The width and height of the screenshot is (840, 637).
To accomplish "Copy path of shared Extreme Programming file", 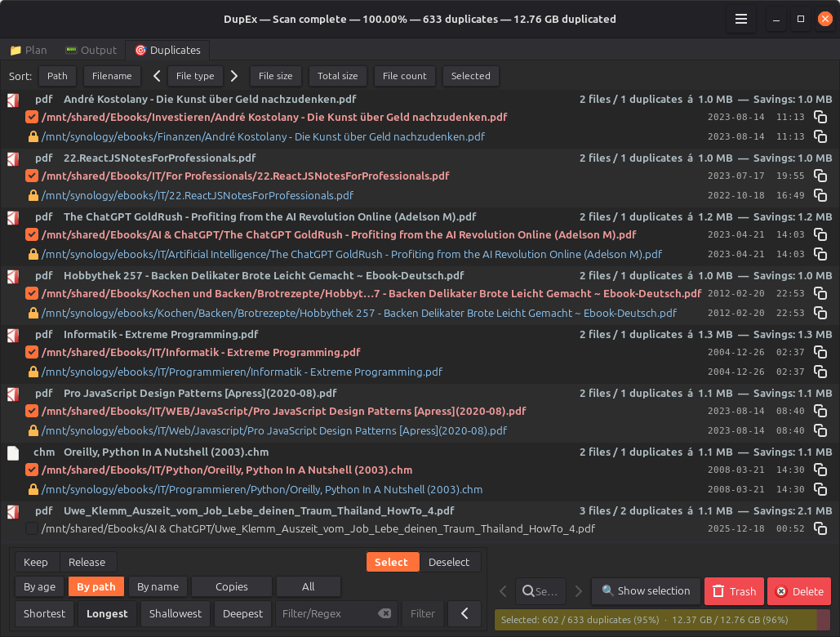I will (820, 353).
